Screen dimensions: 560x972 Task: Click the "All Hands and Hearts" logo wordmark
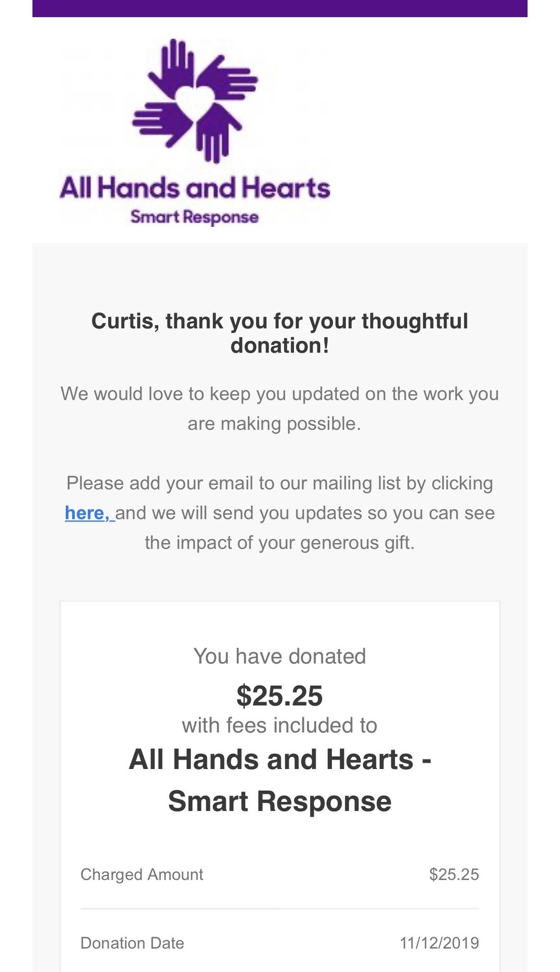click(x=195, y=188)
